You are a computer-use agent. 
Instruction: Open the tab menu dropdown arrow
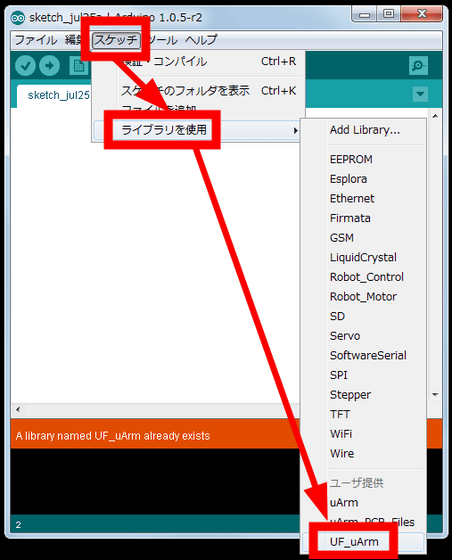[420, 94]
